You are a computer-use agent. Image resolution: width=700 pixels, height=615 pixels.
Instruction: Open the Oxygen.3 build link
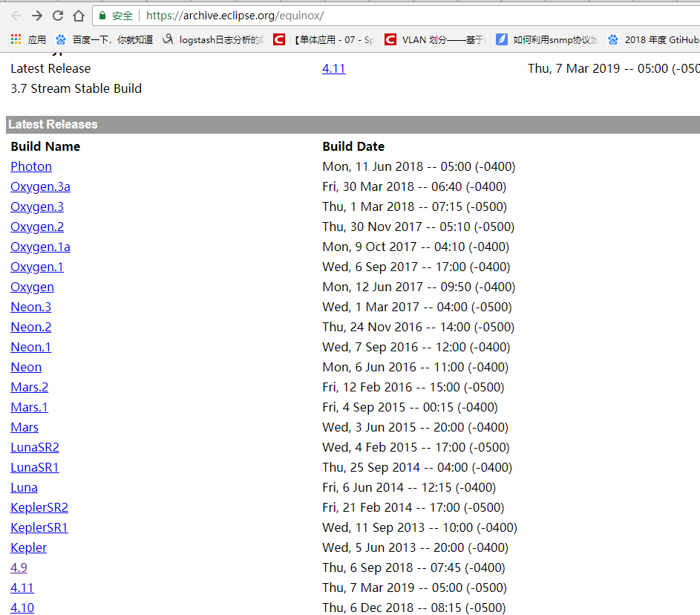[x=37, y=206]
